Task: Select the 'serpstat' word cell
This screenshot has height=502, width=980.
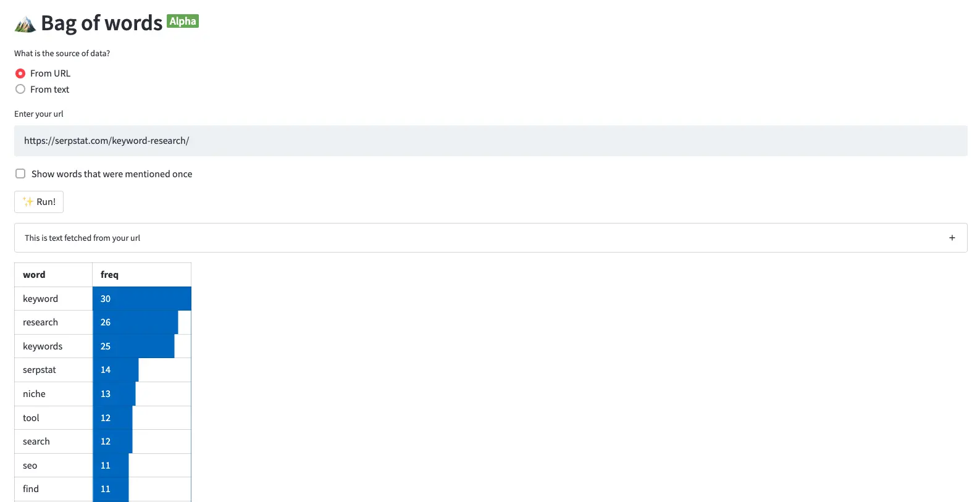Action: tap(53, 370)
